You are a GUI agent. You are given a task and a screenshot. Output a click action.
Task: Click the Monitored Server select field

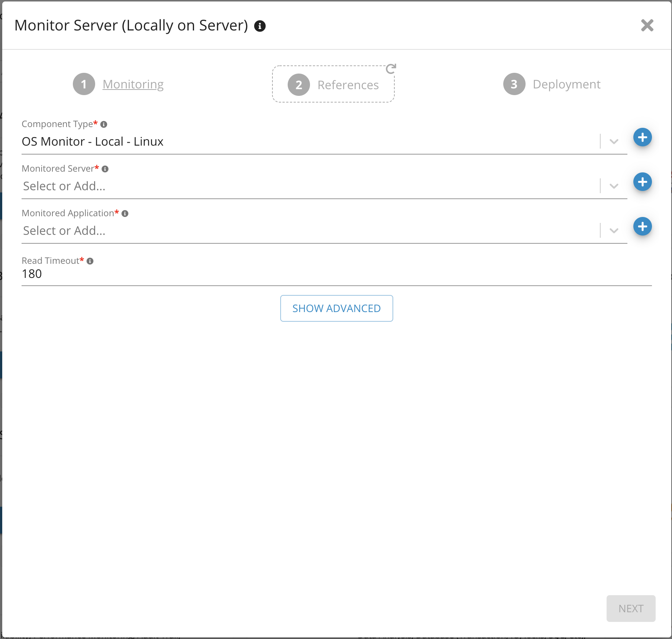308,186
